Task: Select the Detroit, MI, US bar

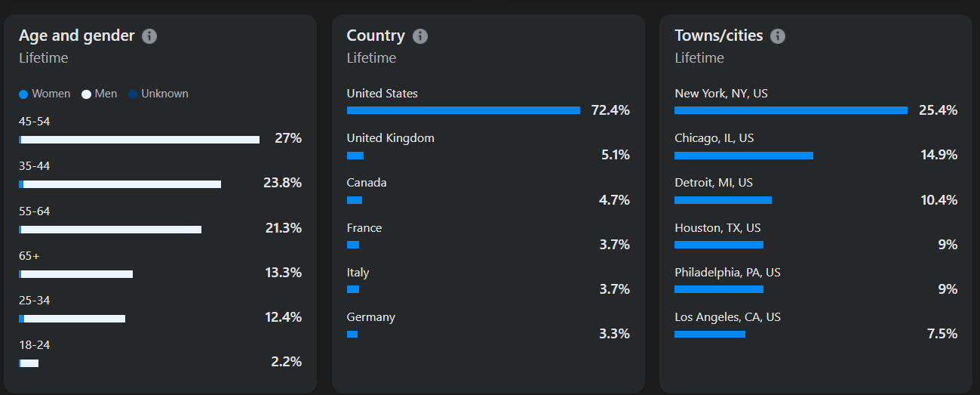Action: (723, 200)
